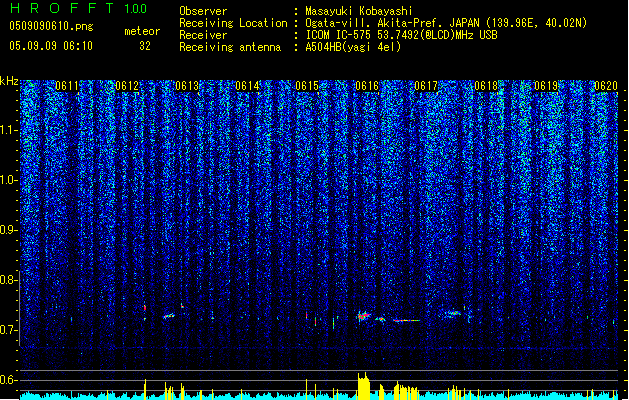Click the Observer field label
This screenshot has width=629, height=400.
click(x=203, y=11)
